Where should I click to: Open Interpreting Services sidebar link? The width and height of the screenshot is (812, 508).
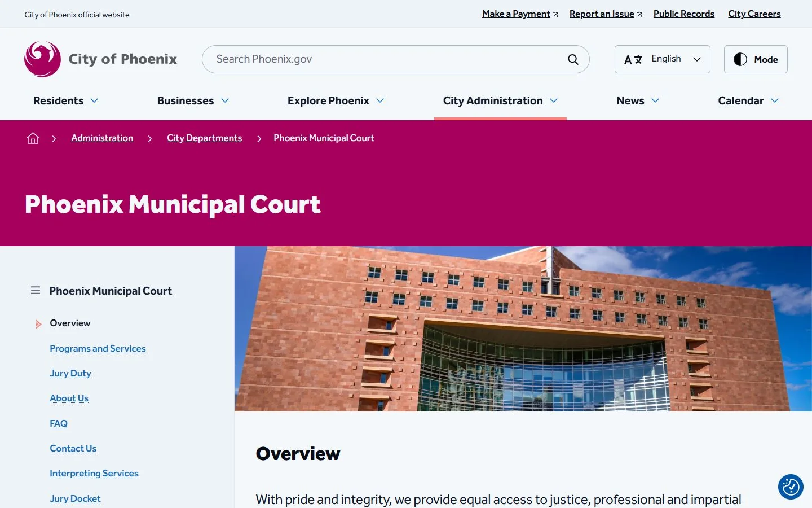point(94,474)
